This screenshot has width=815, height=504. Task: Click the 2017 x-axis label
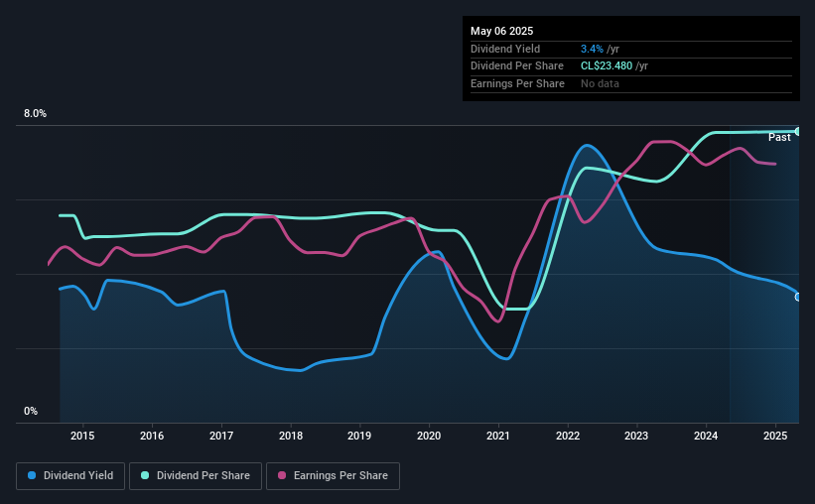tap(221, 436)
